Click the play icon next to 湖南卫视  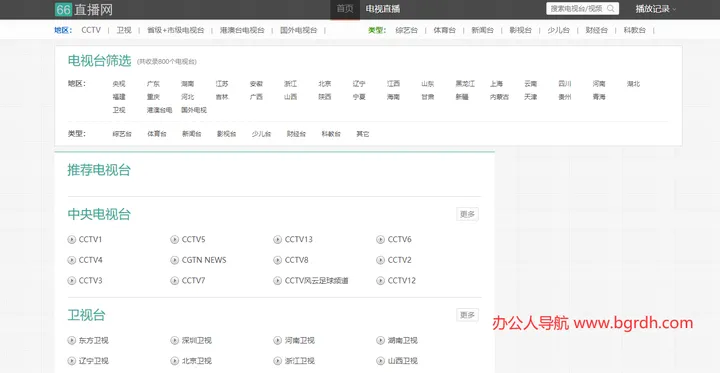[x=380, y=340]
